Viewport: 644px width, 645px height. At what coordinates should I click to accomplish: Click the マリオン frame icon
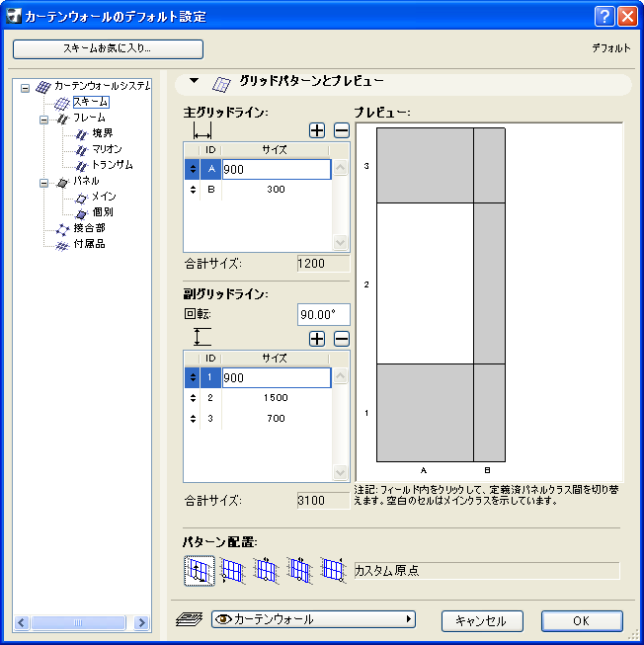coord(81,150)
